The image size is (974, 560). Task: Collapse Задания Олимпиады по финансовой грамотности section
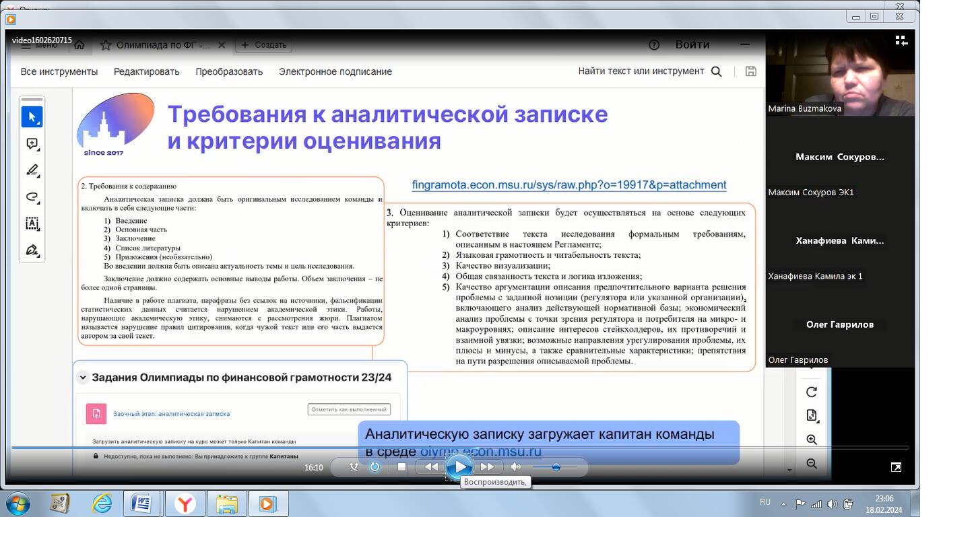click(x=83, y=378)
